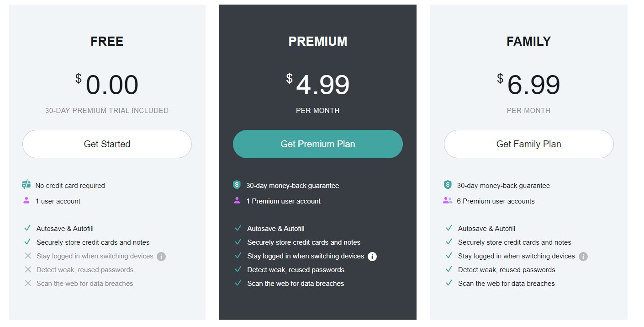Click the no credit card required icon

click(26, 185)
